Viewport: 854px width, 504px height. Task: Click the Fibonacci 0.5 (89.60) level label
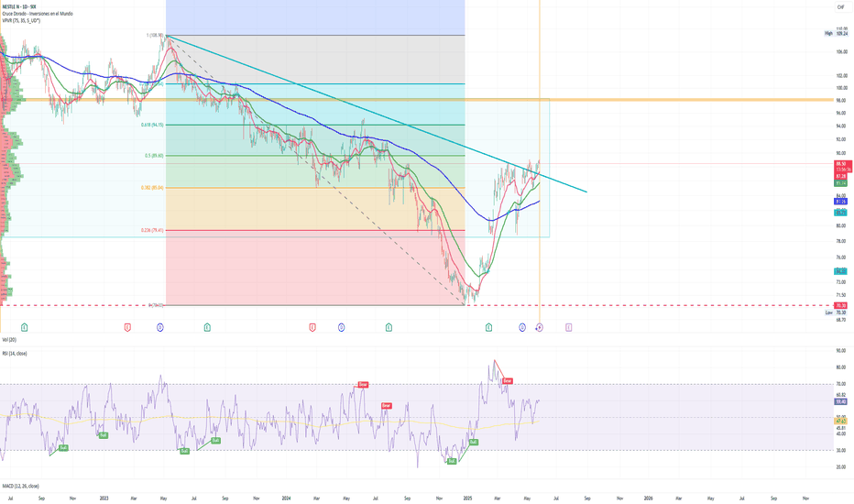coord(154,156)
